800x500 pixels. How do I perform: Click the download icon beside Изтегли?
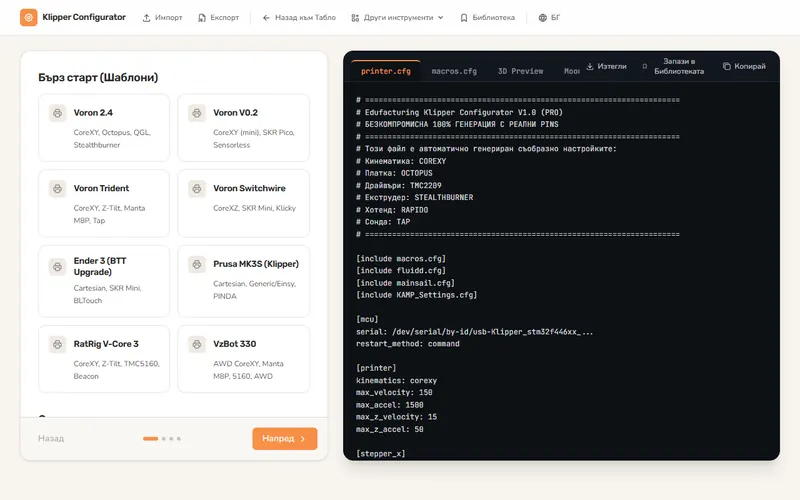[590, 66]
